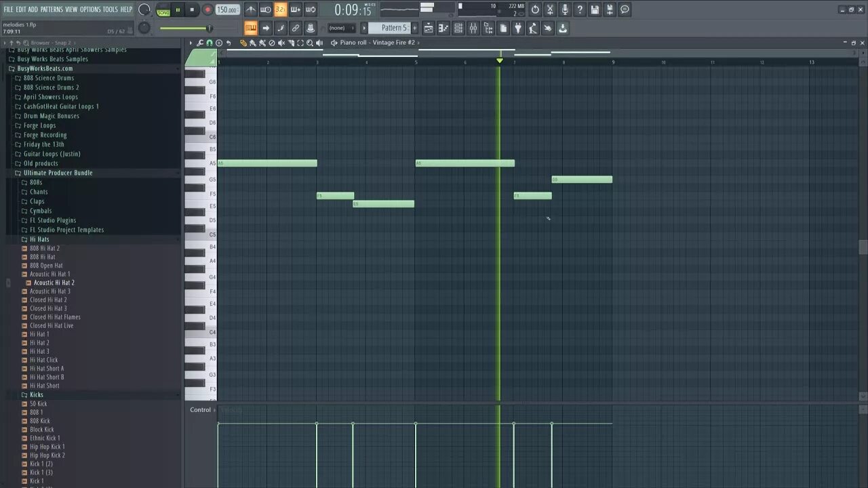Open the OPTIONS menu
The height and width of the screenshot is (488, 868).
pos(90,9)
